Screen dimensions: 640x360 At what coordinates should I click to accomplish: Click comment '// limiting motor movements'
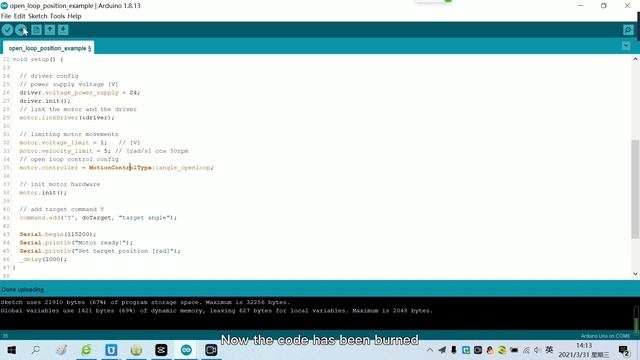[x=69, y=134]
